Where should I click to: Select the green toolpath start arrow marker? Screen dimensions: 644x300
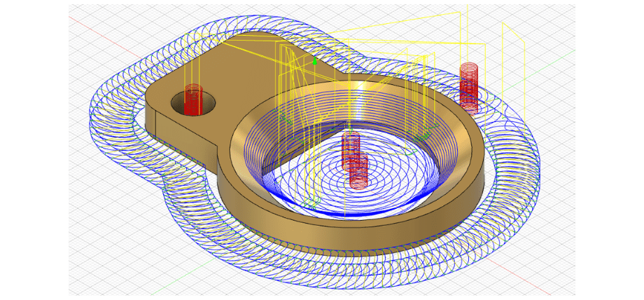315,61
